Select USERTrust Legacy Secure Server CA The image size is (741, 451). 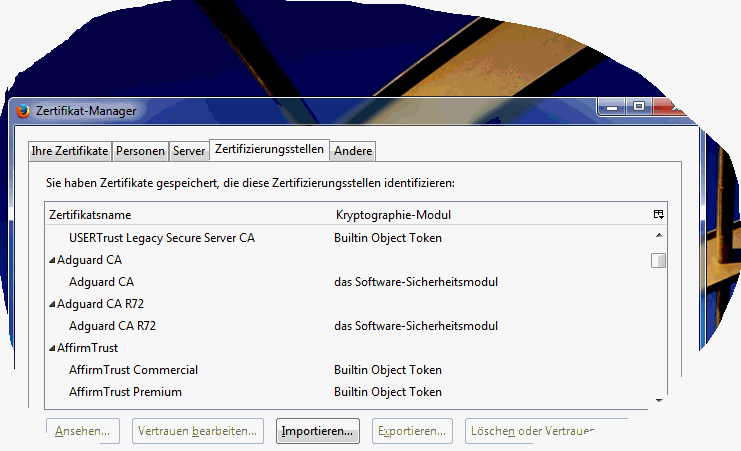[161, 238]
